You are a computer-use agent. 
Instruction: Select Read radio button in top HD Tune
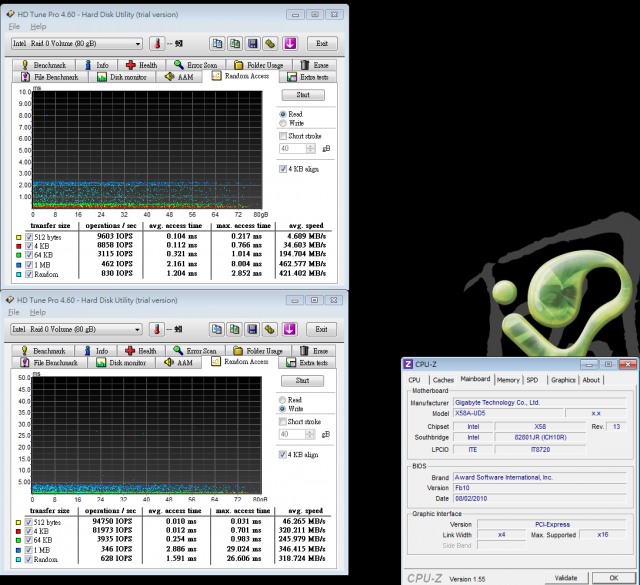point(282,114)
